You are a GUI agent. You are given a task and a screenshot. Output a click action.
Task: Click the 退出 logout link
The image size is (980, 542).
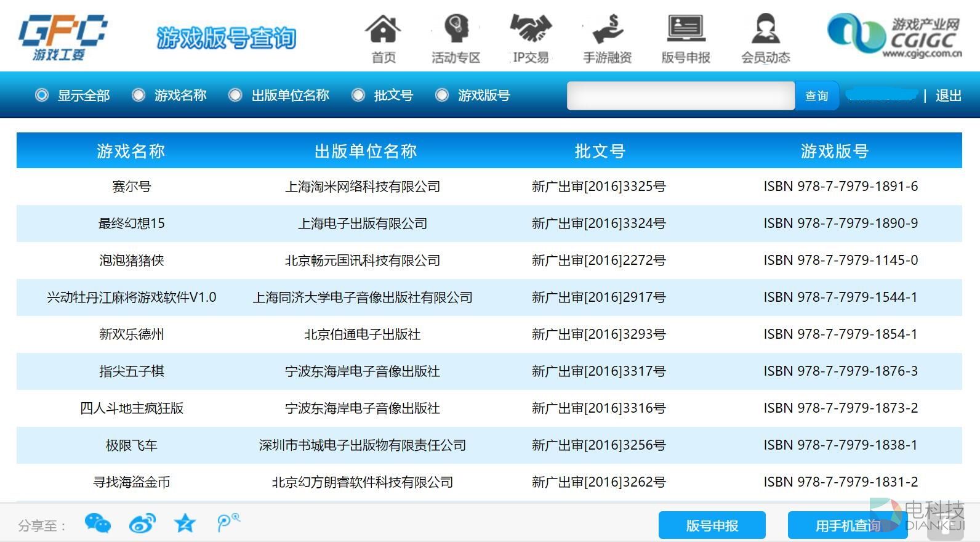pyautogui.click(x=948, y=95)
